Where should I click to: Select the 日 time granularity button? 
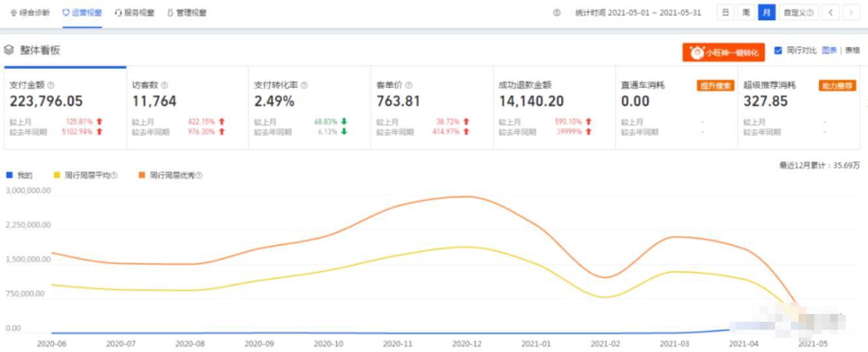tap(725, 12)
